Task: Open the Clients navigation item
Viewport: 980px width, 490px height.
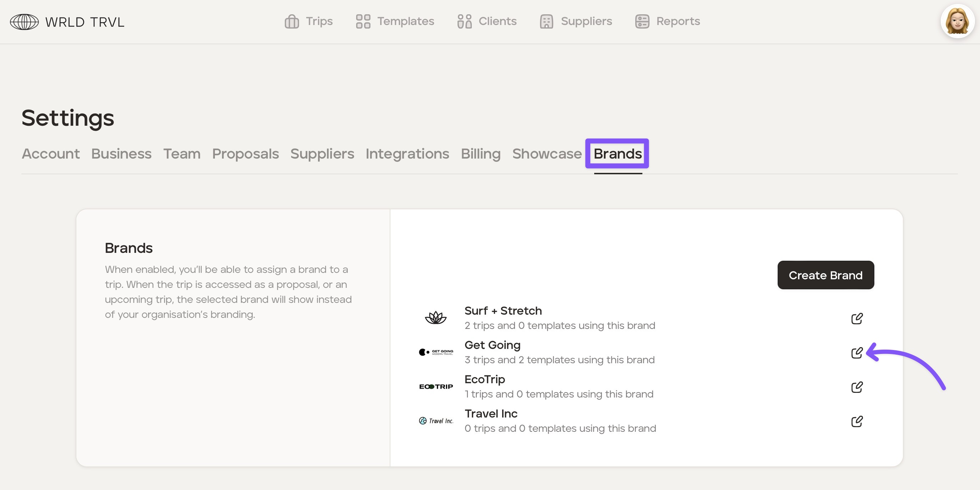Action: tap(487, 21)
